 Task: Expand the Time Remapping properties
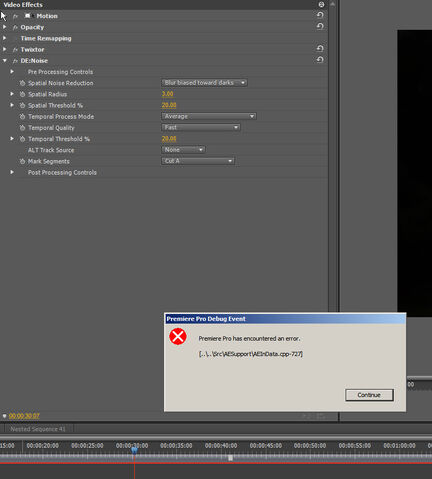(4, 38)
